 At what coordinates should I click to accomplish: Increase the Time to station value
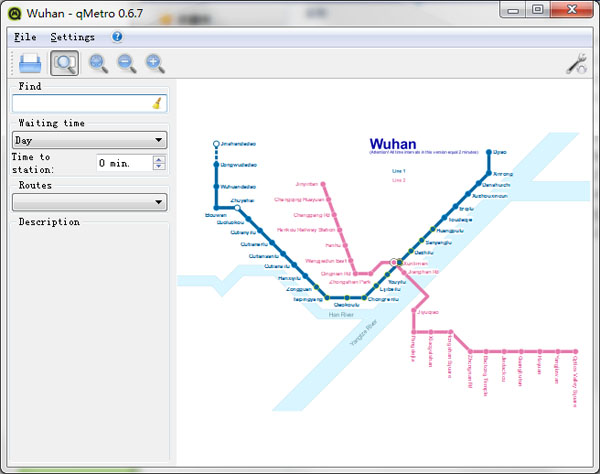159,158
